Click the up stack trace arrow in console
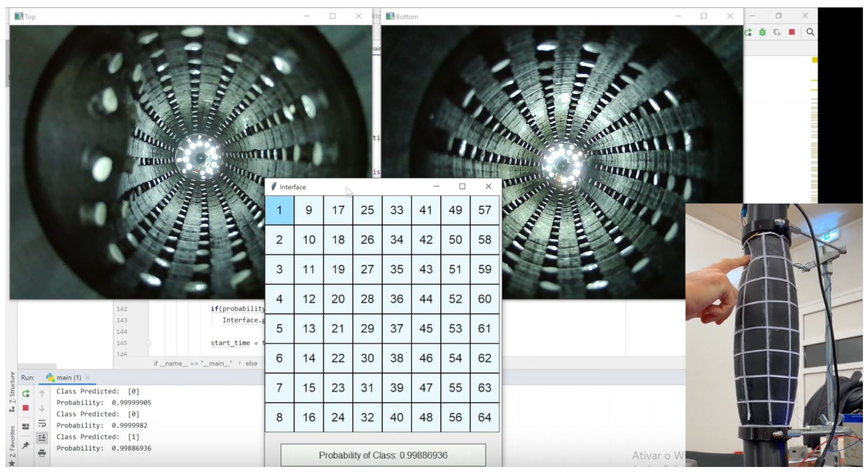The height and width of the screenshot is (473, 868). [42, 393]
